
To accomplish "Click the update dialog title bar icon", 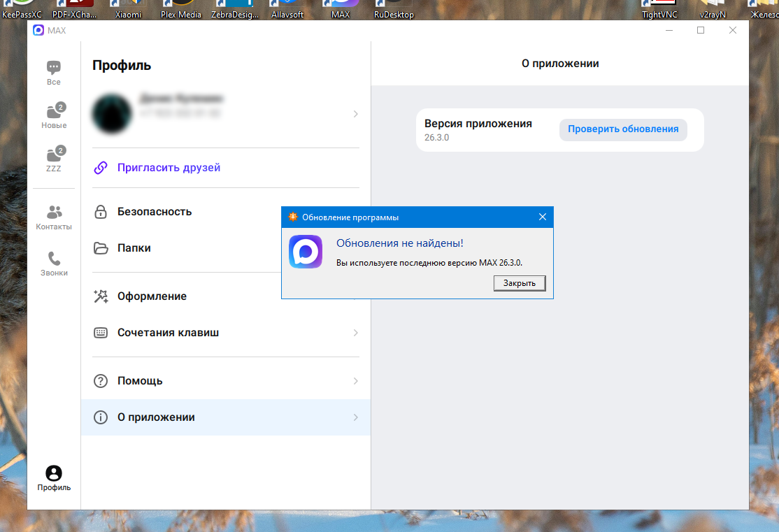I will 292,217.
